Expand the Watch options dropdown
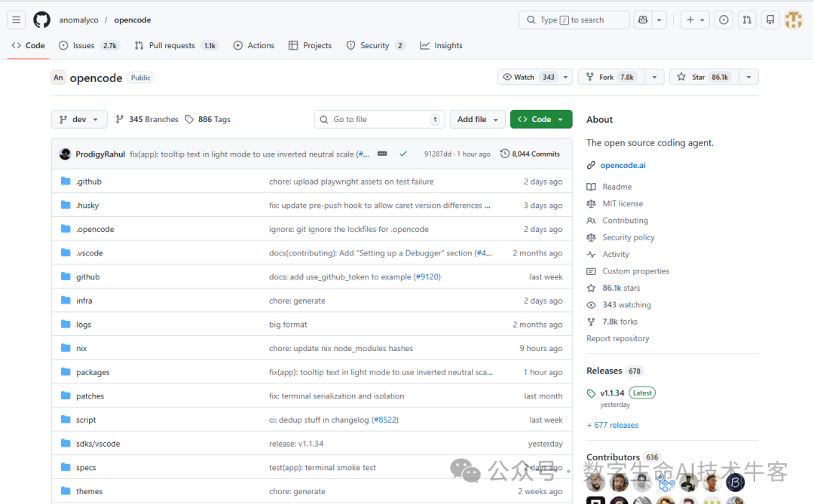The image size is (814, 504). click(565, 78)
